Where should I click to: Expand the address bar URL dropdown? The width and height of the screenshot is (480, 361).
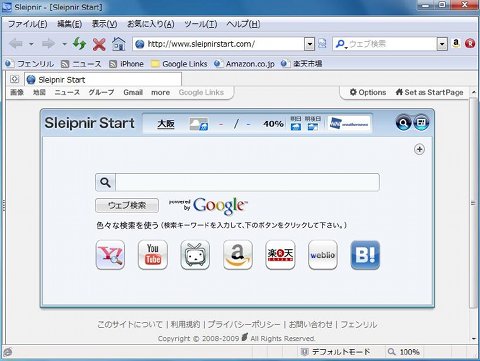[310, 44]
